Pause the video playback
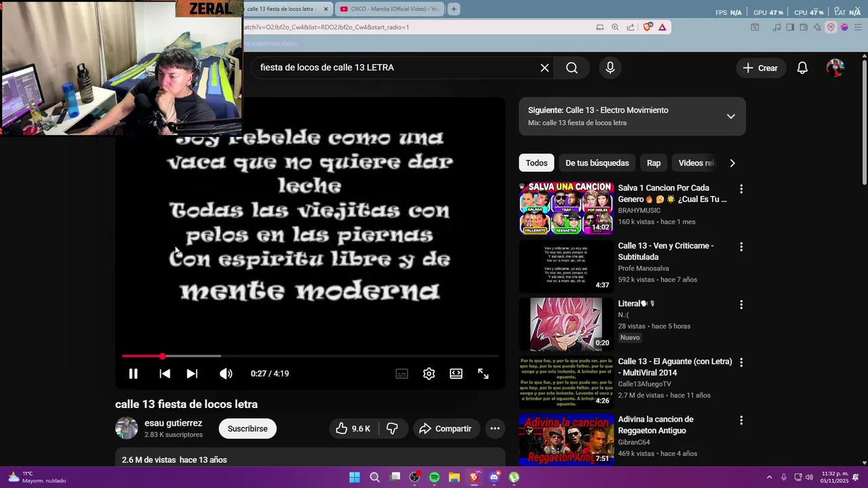Viewport: 868px width, 488px height. coord(133,373)
